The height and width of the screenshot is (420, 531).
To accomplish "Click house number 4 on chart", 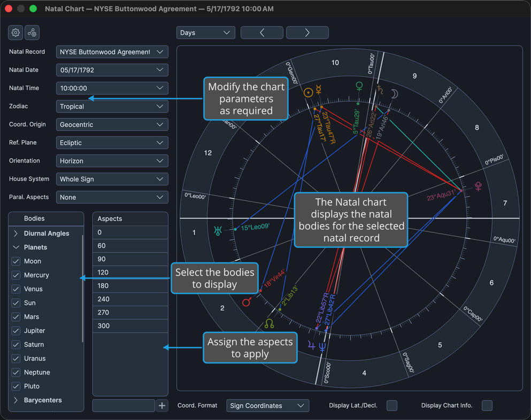I will pyautogui.click(x=364, y=373).
